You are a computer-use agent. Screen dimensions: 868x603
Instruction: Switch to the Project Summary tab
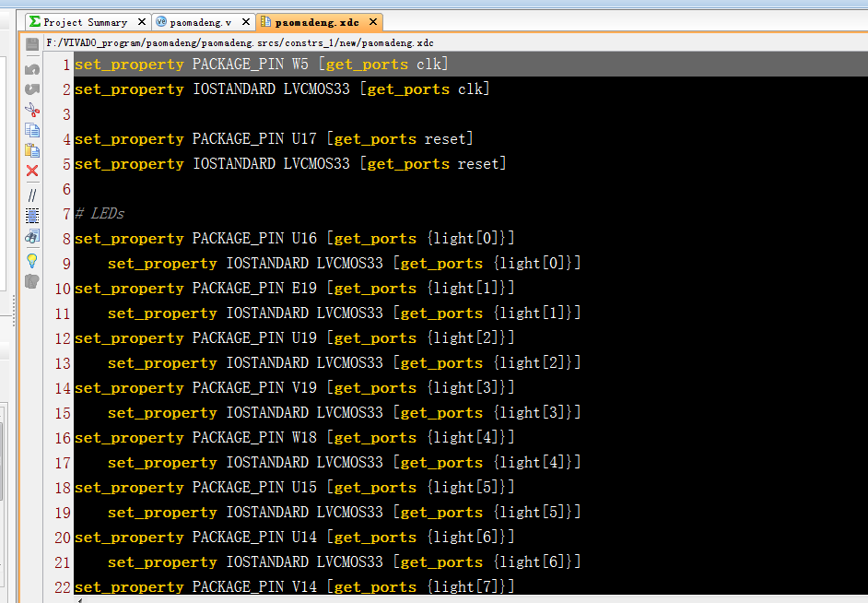tap(85, 22)
